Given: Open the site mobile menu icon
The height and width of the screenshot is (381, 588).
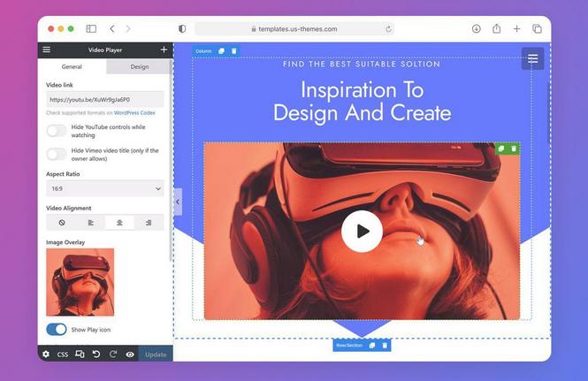Looking at the screenshot, I should pos(532,58).
